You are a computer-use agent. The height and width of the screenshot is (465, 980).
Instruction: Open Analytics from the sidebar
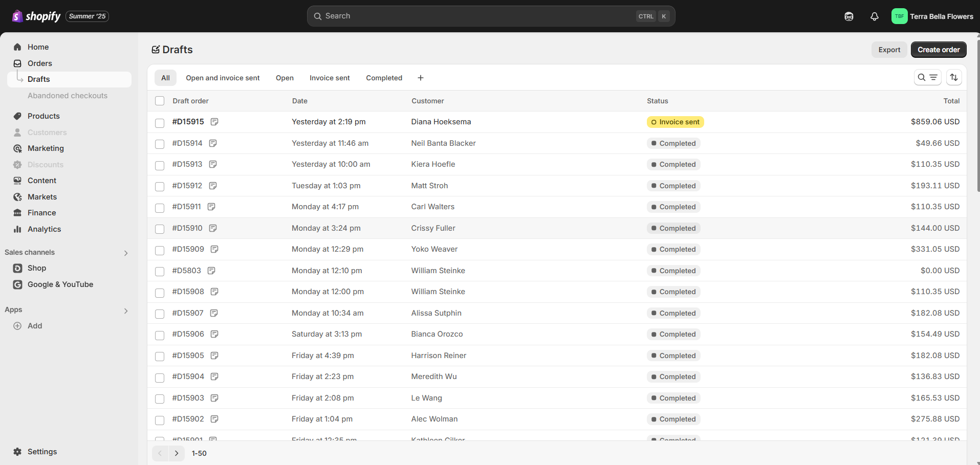[x=44, y=229]
